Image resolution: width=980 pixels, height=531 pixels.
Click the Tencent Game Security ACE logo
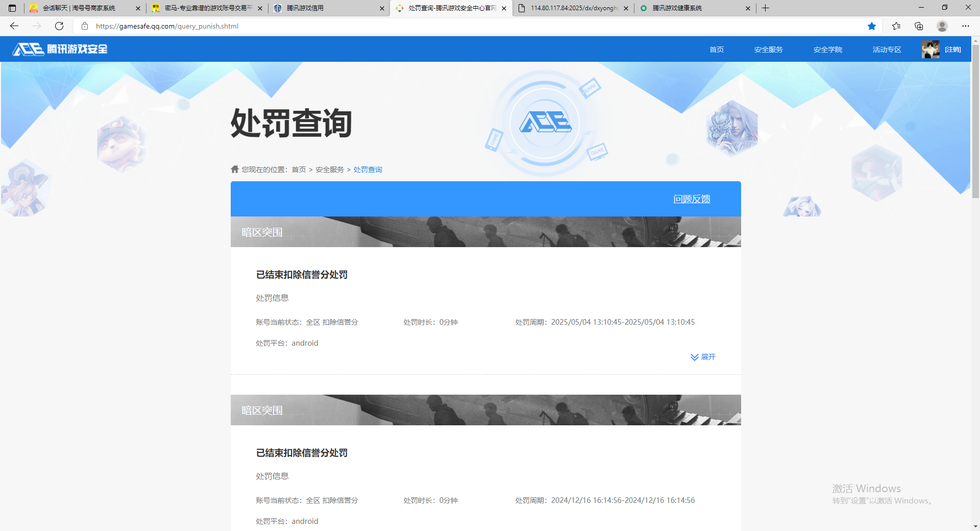(60, 49)
